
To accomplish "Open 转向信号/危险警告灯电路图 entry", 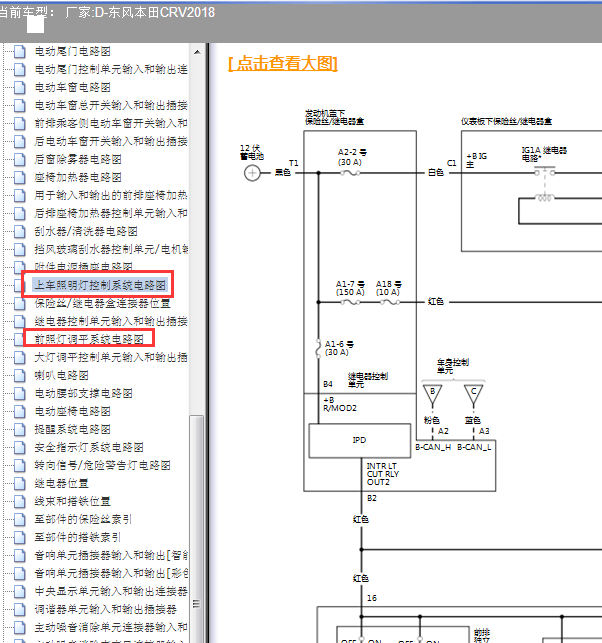I will [x=103, y=465].
